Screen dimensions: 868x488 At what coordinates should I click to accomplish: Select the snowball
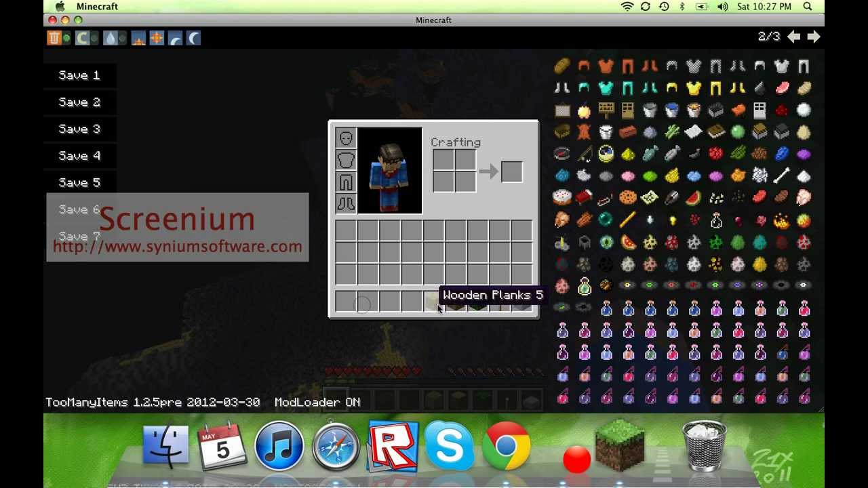point(804,110)
